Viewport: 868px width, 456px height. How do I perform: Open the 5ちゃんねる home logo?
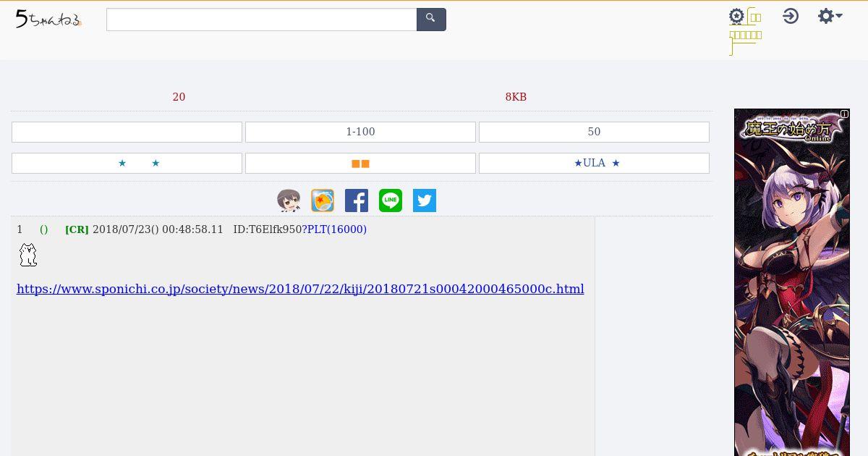click(48, 20)
